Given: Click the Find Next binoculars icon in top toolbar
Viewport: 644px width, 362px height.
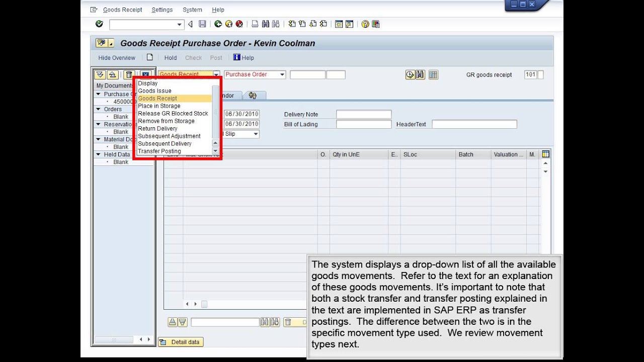Looking at the screenshot, I should (x=276, y=24).
